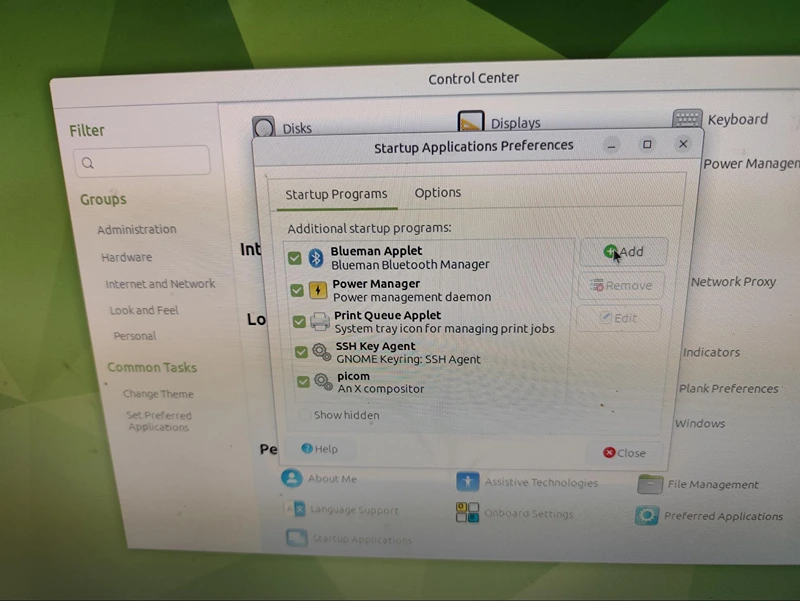Uncheck the Blueman Applet checkbox

click(294, 258)
